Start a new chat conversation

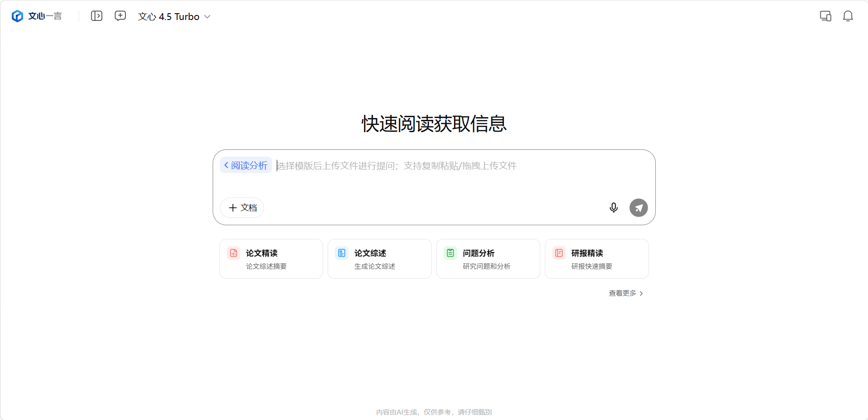120,16
